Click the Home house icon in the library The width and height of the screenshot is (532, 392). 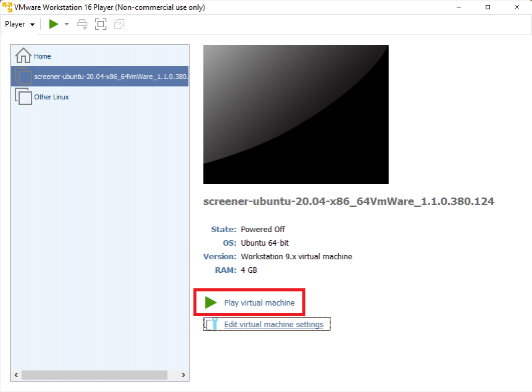pos(23,56)
